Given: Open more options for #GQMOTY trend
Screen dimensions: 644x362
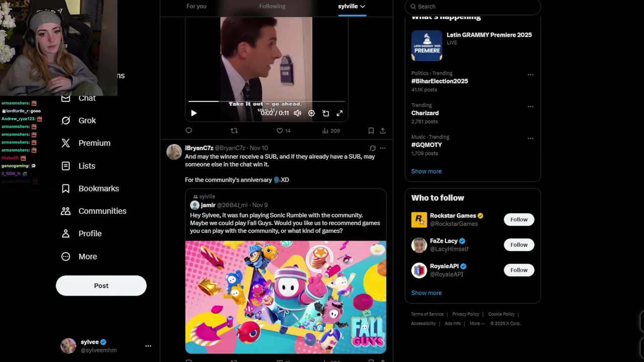Looking at the screenshot, I should click(530, 138).
